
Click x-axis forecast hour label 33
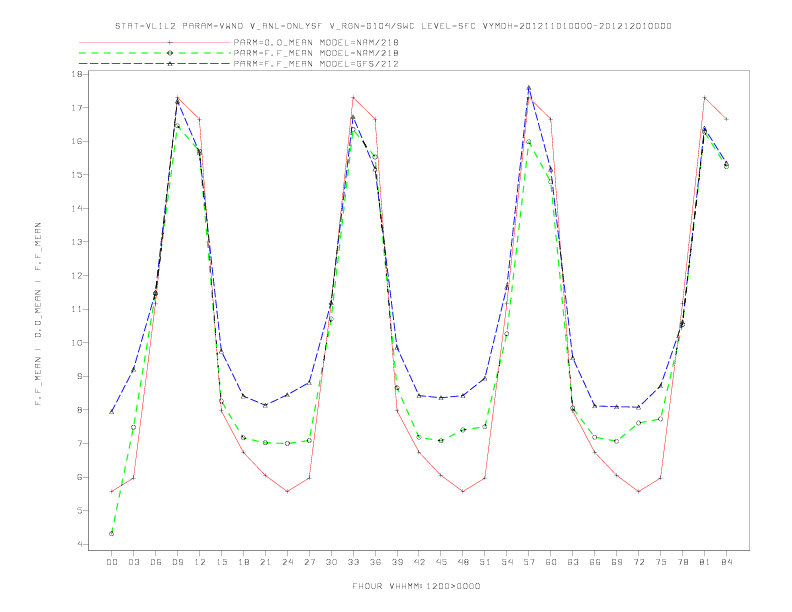(353, 562)
